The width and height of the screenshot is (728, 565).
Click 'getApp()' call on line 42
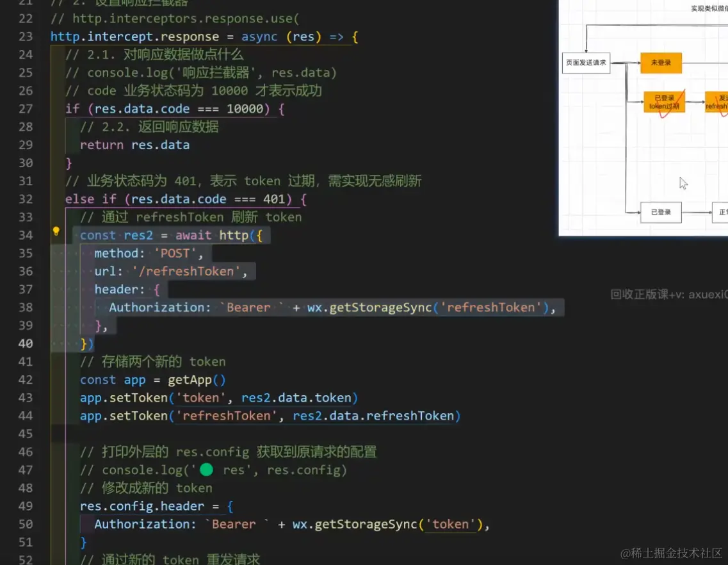click(x=197, y=380)
